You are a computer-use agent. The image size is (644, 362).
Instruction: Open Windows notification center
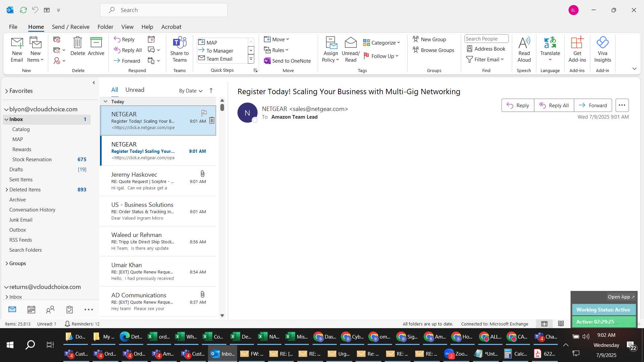(632, 345)
